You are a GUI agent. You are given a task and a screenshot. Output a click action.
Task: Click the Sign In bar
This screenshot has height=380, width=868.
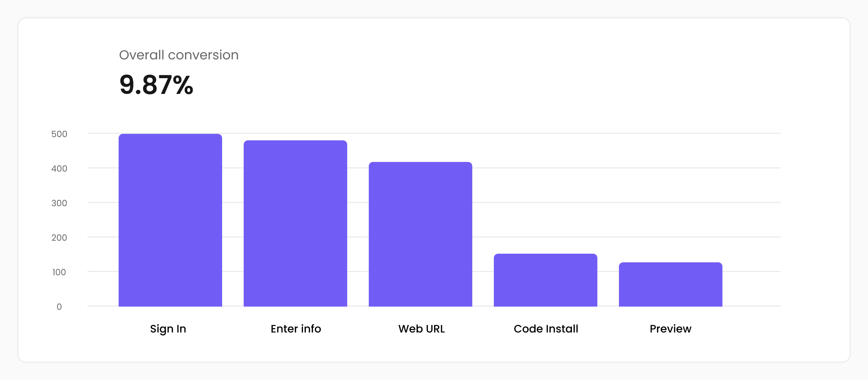[x=170, y=220]
